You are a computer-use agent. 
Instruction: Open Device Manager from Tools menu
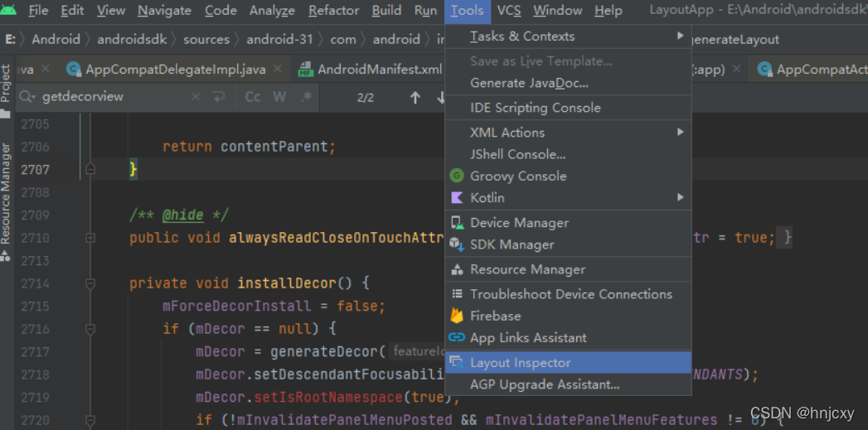(x=569, y=223)
